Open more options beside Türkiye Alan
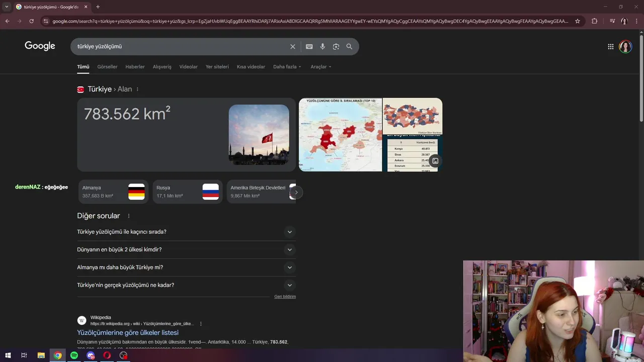 (x=137, y=89)
